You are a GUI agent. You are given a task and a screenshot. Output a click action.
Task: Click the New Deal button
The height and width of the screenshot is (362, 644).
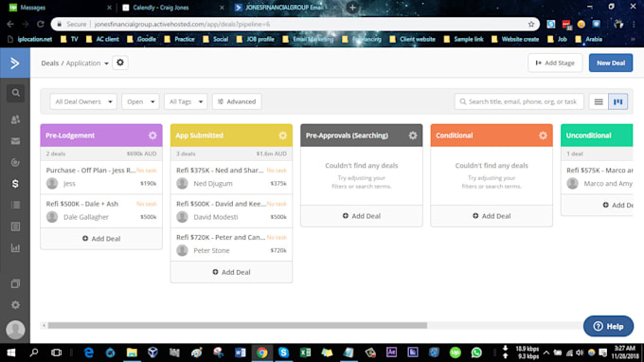(611, 63)
